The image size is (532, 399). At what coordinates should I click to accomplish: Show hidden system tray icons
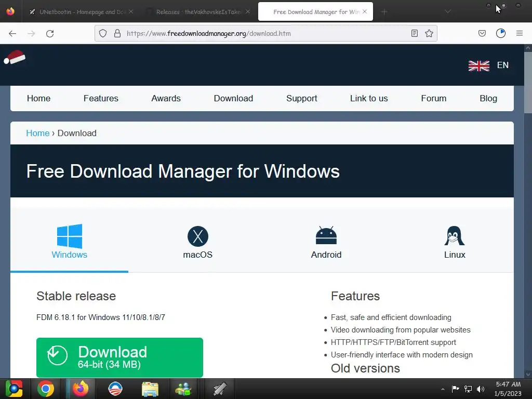tap(443, 389)
